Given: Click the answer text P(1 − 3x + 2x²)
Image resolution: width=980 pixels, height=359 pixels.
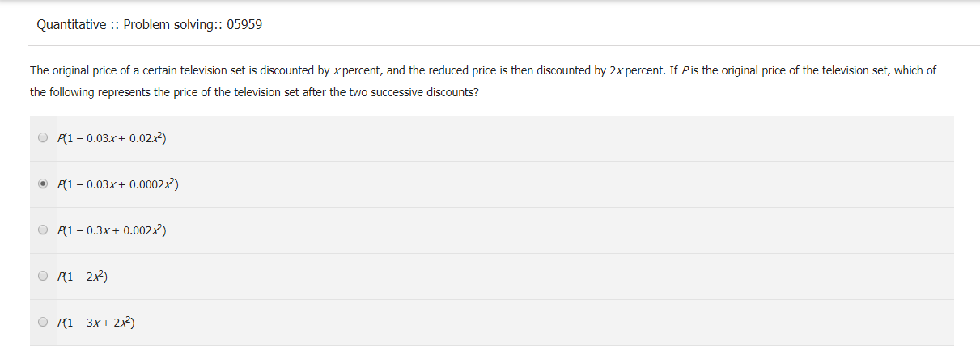Looking at the screenshot, I should [95, 323].
